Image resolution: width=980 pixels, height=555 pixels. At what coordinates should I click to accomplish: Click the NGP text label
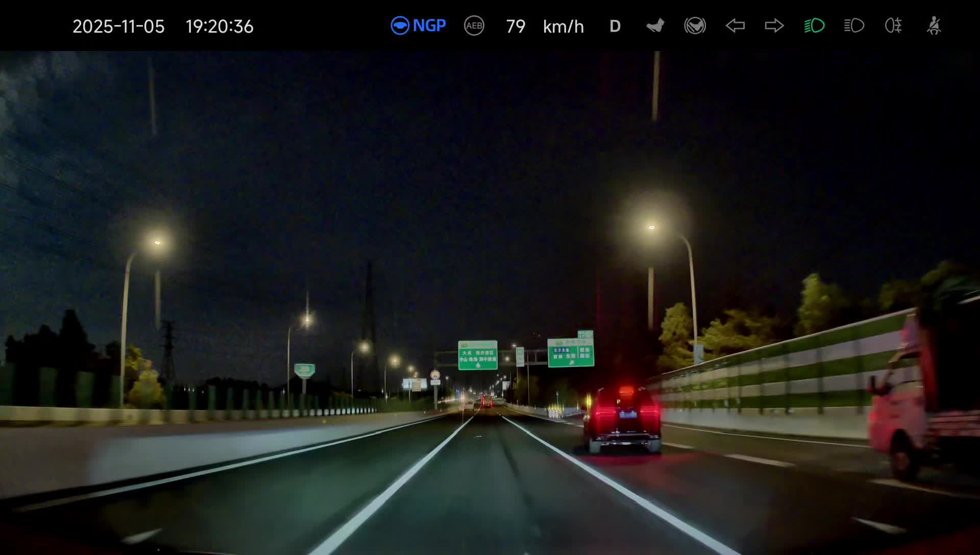429,26
